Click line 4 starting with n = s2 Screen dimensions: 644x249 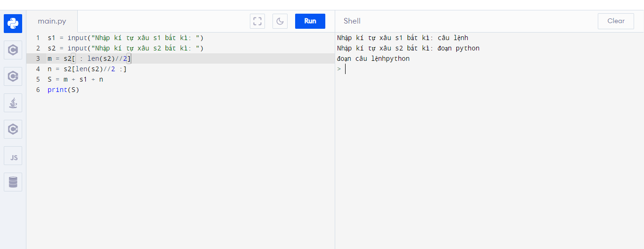tap(87, 69)
